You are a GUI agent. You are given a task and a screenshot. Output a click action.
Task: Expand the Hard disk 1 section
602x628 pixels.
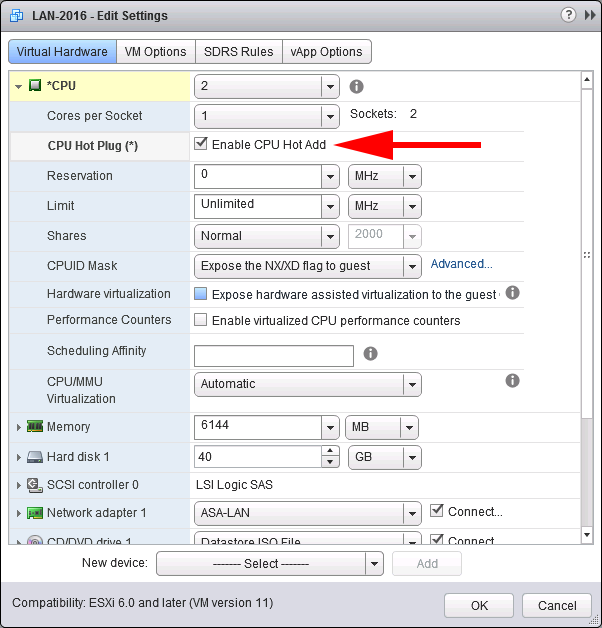click(x=18, y=457)
